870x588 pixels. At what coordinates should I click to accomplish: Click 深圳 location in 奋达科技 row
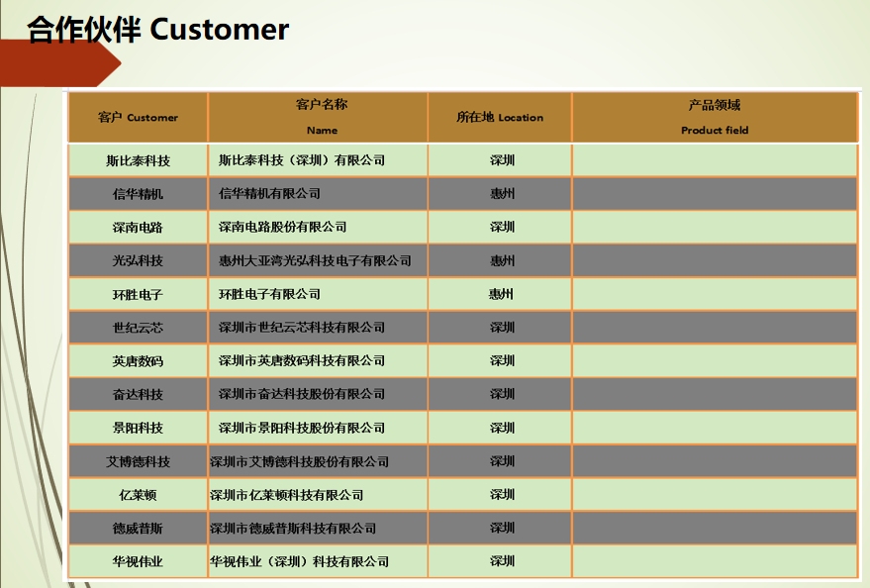click(x=502, y=394)
